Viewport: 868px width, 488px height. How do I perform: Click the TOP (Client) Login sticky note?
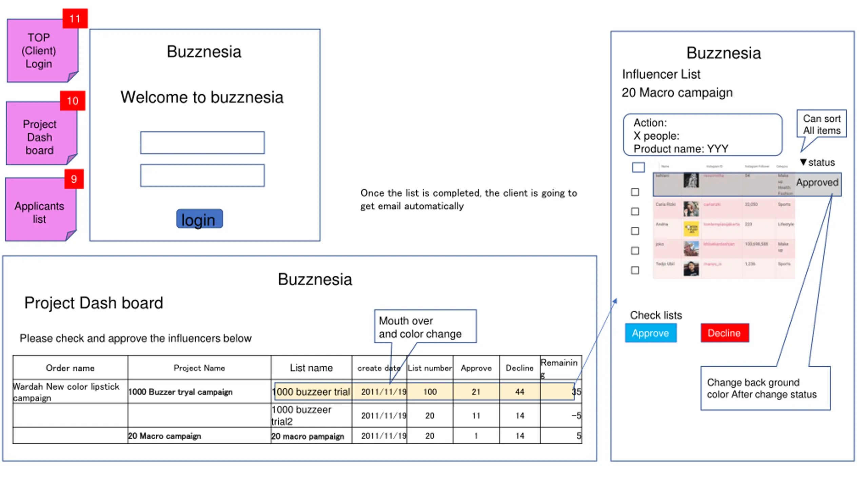tap(42, 50)
